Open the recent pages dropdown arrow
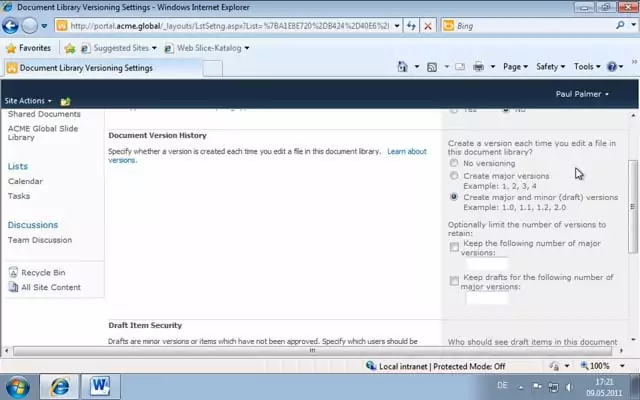Image resolution: width=640 pixels, height=400 pixels. (x=44, y=26)
